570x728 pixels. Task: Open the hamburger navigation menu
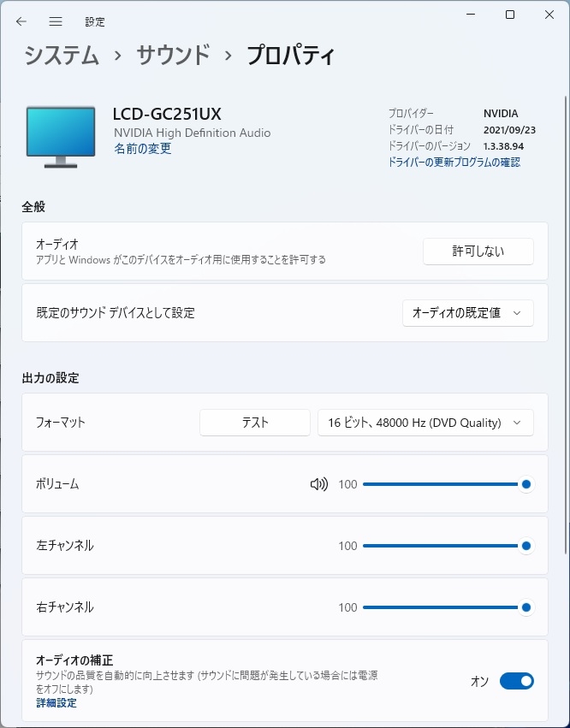[56, 21]
